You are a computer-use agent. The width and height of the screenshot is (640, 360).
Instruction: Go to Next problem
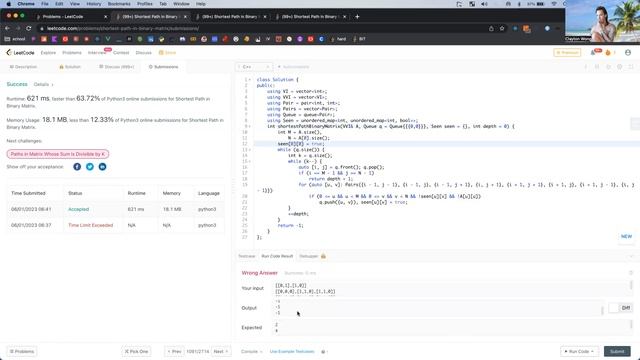click(221, 351)
